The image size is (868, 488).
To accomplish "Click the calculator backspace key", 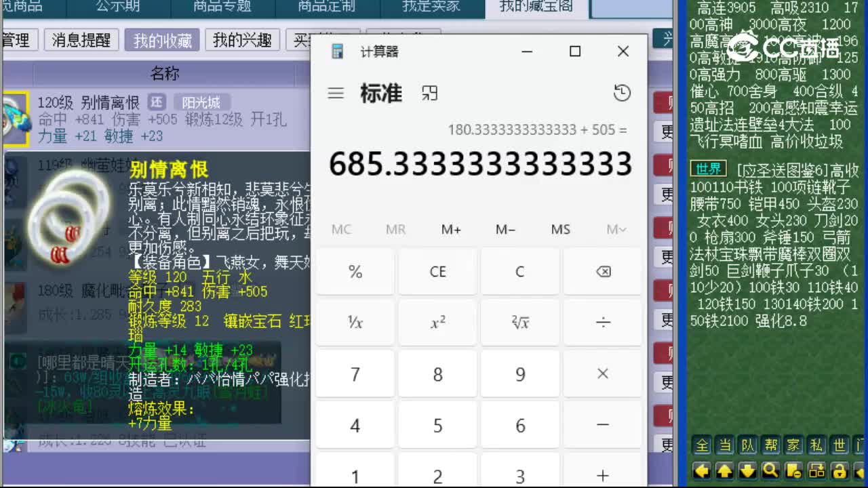I will pos(603,272).
